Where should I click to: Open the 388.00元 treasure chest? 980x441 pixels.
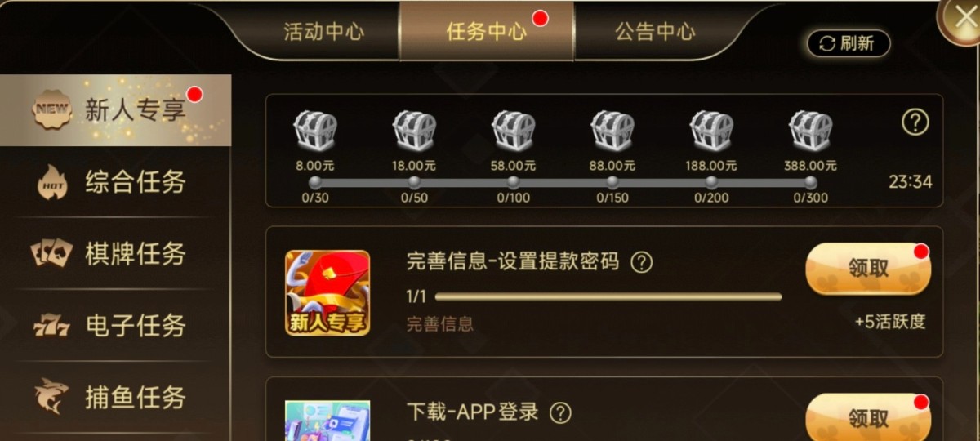click(810, 131)
